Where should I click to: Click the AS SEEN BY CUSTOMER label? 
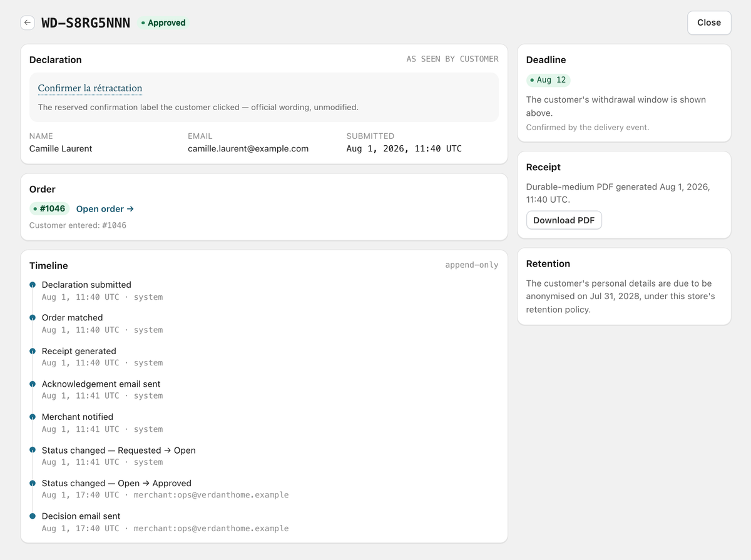point(452,59)
